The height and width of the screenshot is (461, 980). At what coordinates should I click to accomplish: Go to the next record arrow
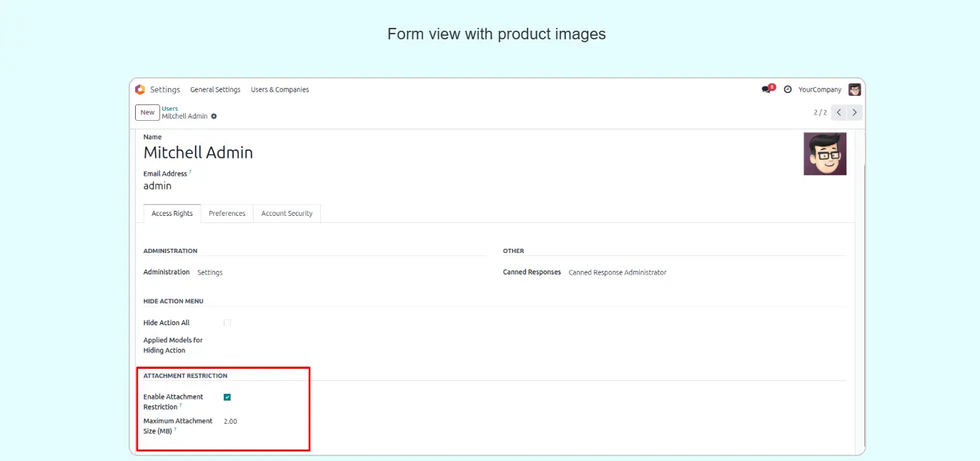[x=854, y=112]
